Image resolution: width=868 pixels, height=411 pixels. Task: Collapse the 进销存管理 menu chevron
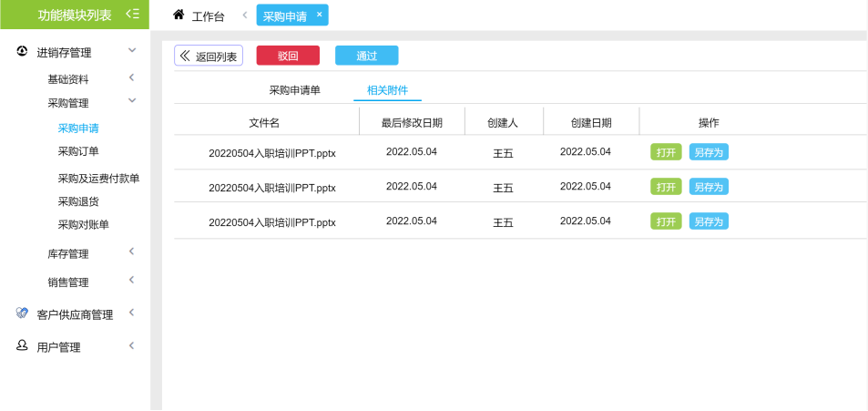pos(132,51)
